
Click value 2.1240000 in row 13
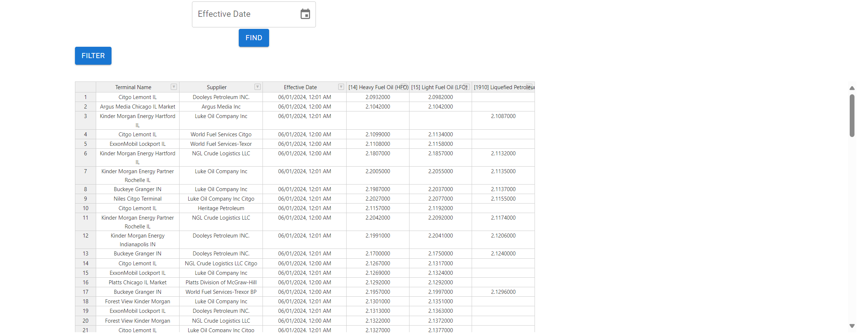click(x=503, y=254)
